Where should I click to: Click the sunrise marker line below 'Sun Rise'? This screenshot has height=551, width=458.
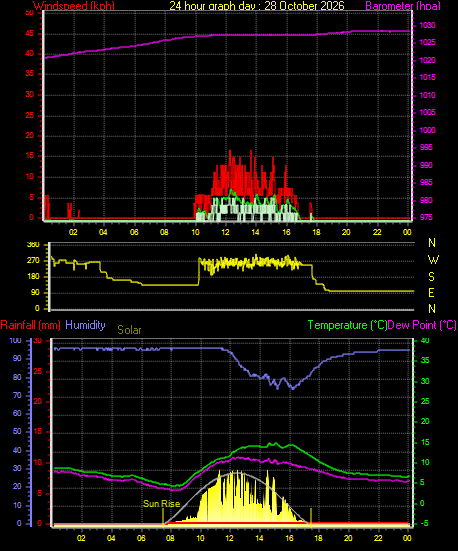click(163, 517)
